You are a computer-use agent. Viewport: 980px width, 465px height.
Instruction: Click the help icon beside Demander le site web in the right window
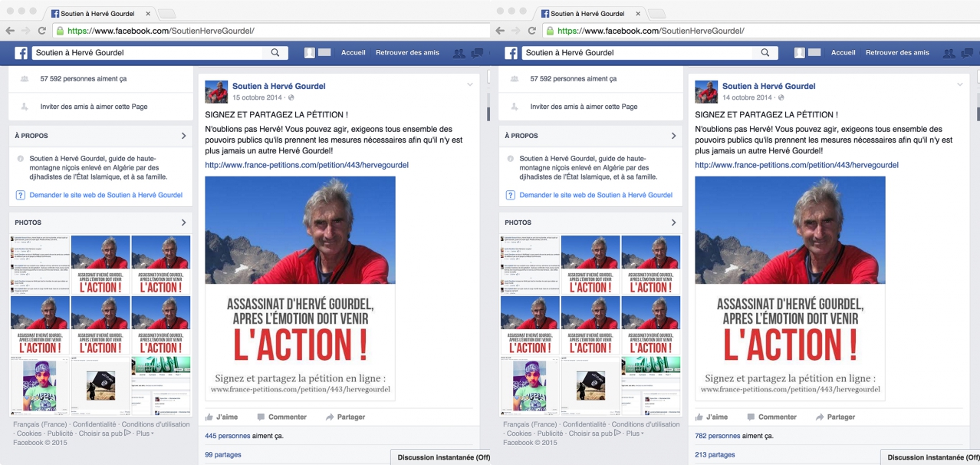tap(511, 195)
